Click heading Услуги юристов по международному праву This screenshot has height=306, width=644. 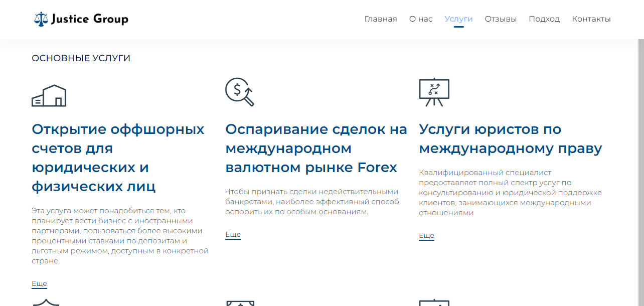coord(511,138)
